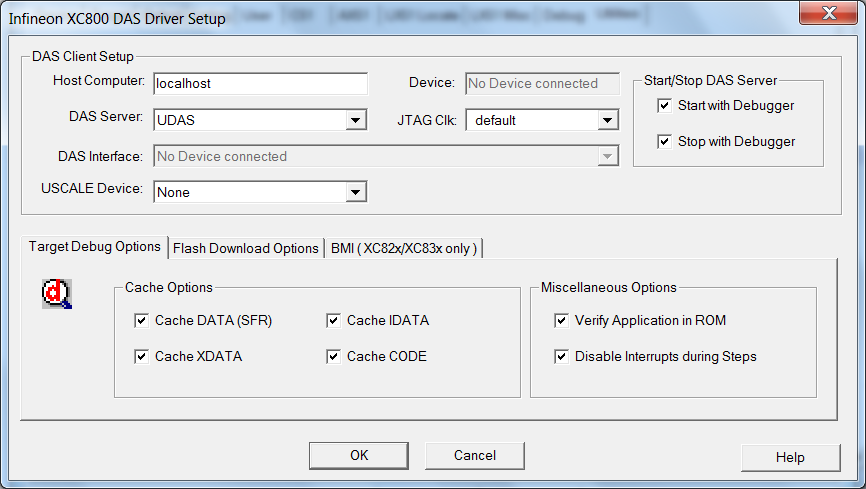This screenshot has height=489, width=866.
Task: Toggle Start with Debugger checkbox
Action: 664,105
